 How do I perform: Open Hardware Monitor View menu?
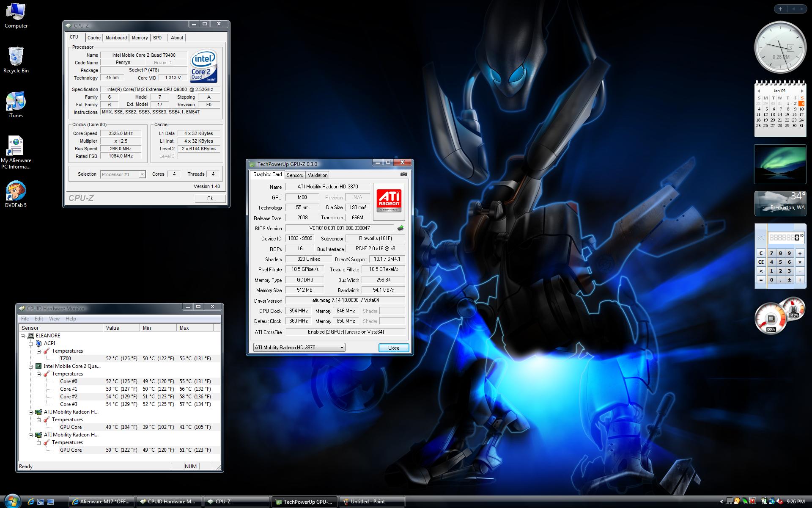(x=54, y=319)
